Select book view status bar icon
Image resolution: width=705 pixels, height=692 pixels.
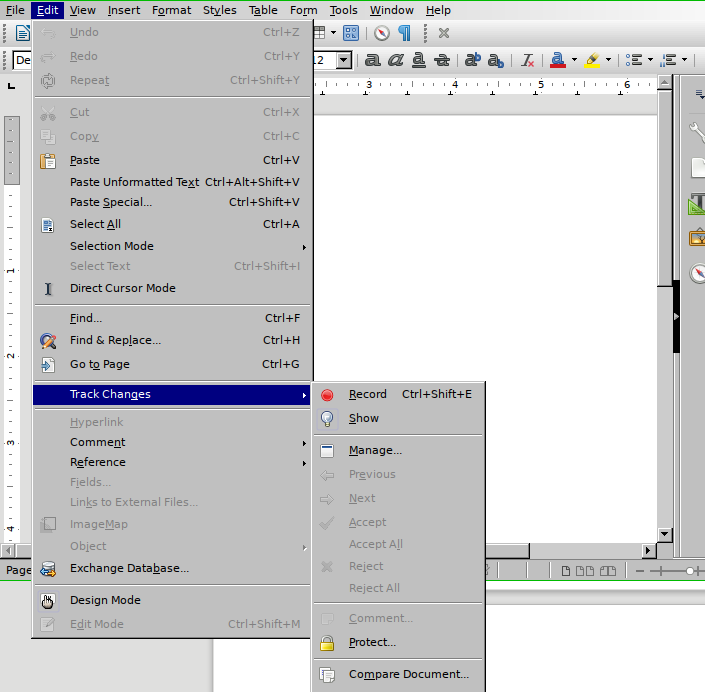tap(608, 571)
